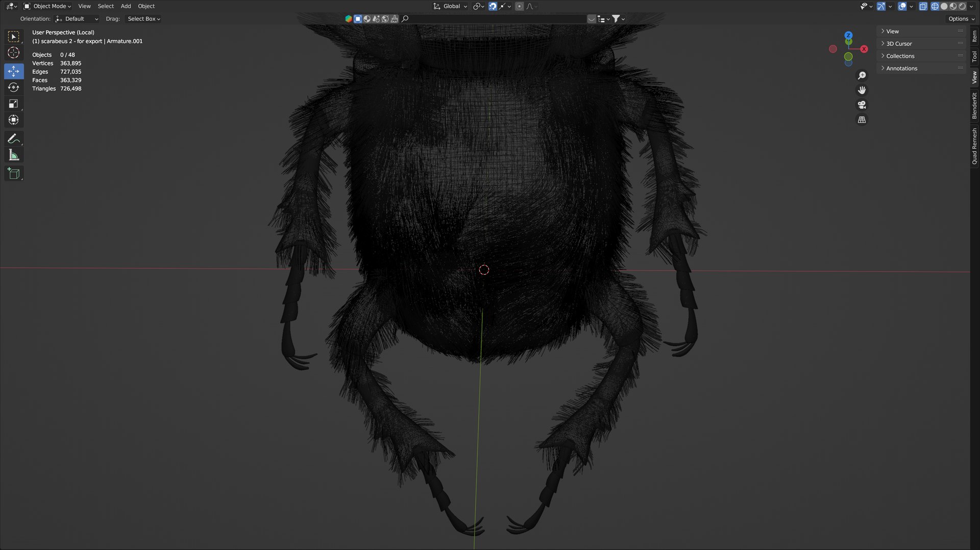Activate the Cursor tool

click(x=14, y=53)
